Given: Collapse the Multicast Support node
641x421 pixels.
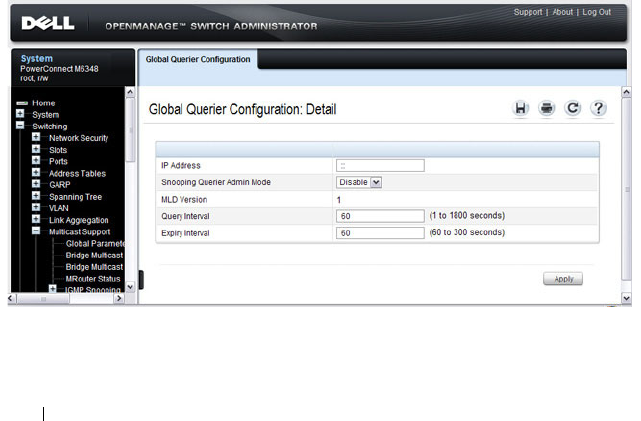Looking at the screenshot, I should (36, 231).
